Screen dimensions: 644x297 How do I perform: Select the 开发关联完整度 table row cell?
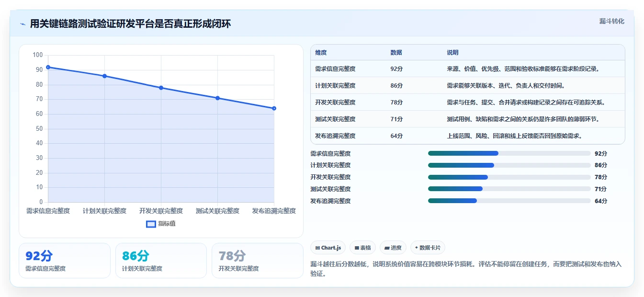tap(336, 103)
